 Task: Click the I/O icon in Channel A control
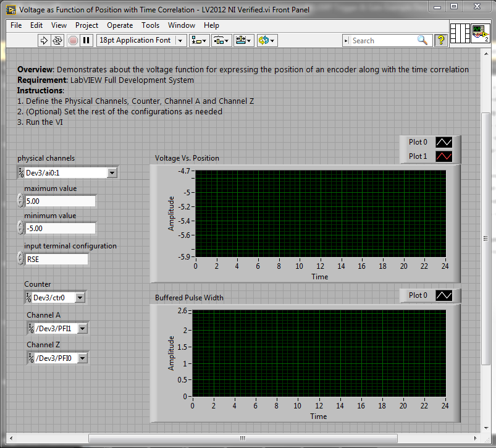click(32, 328)
